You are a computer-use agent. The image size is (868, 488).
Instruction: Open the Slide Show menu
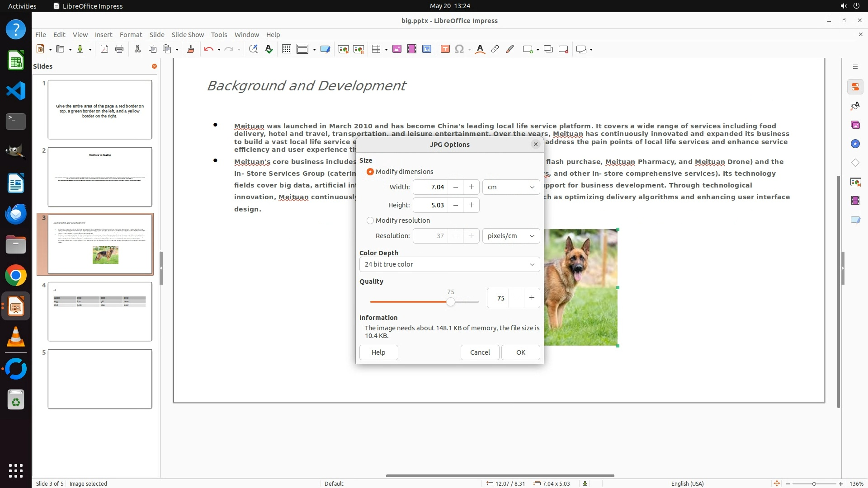pos(188,34)
